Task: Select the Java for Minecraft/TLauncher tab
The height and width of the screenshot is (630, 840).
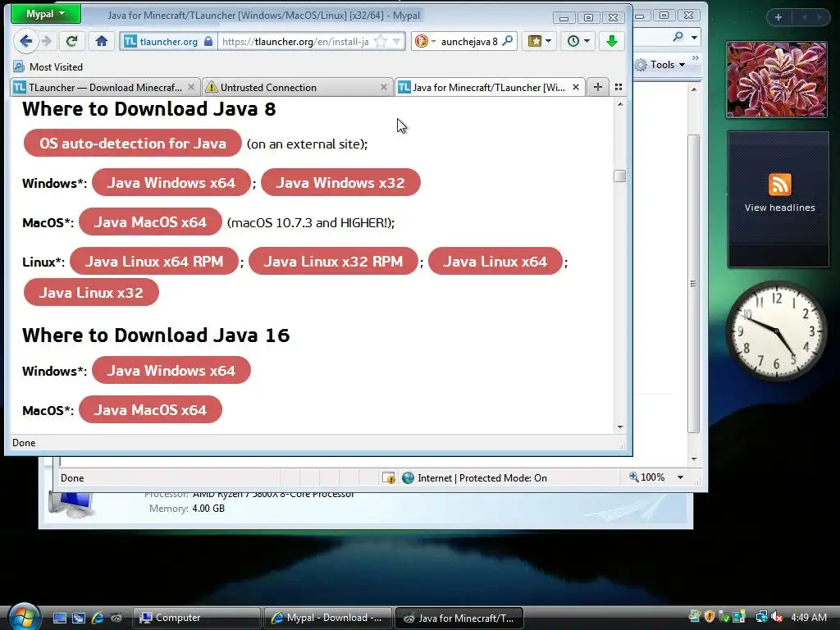Action: 489,87
